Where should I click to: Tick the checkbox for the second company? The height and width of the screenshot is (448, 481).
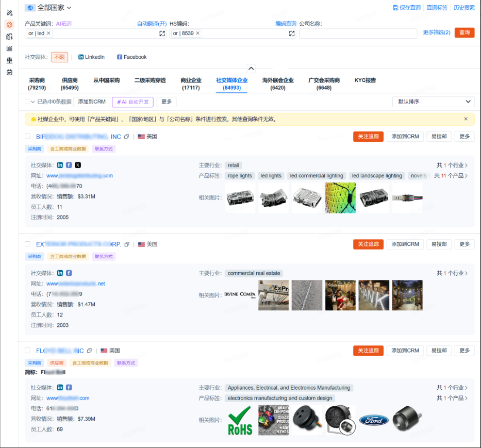(x=28, y=244)
